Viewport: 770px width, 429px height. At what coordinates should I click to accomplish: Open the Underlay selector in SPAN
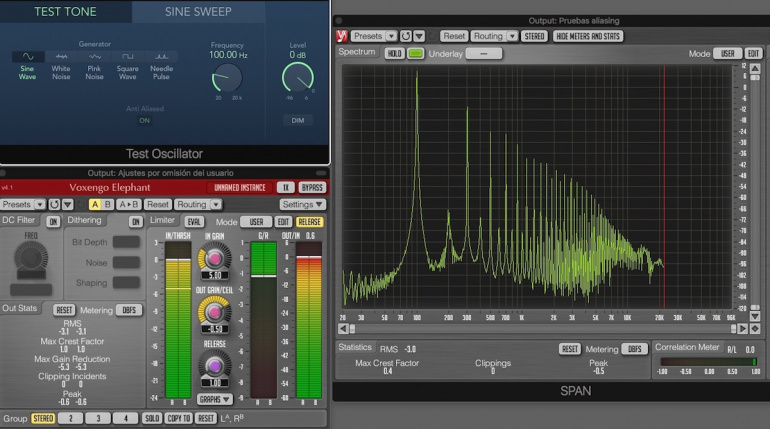pos(484,53)
